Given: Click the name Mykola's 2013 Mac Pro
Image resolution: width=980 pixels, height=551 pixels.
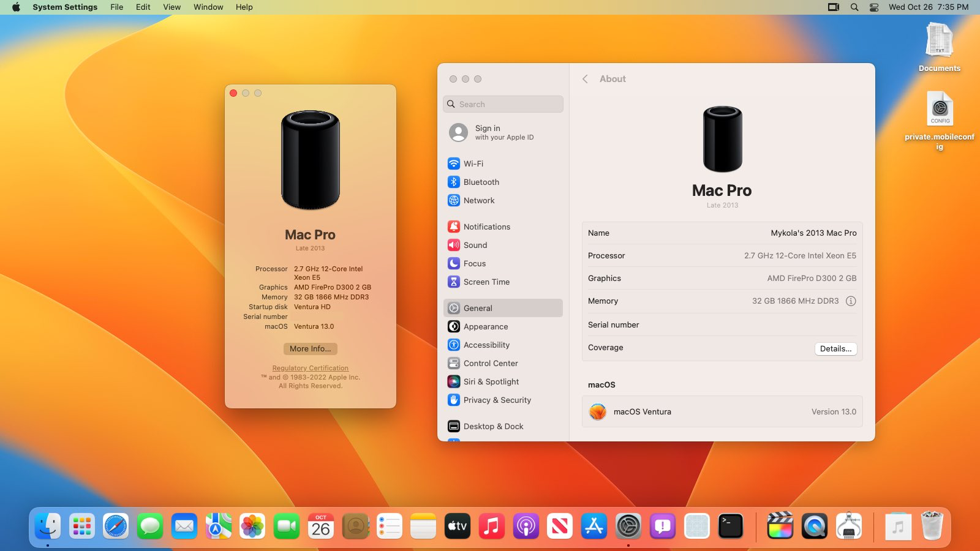Looking at the screenshot, I should 813,233.
